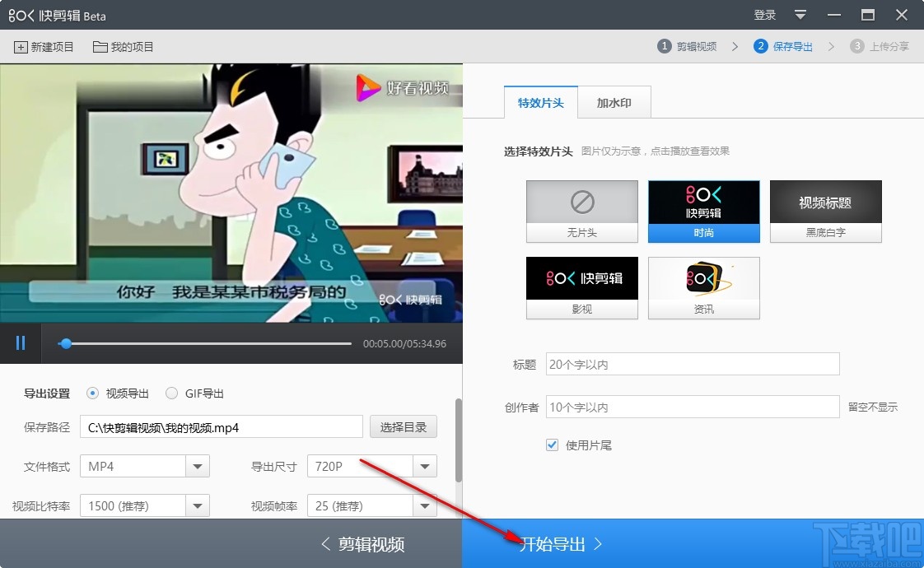Maximize the 快剪辑 window
This screenshot has height=568, width=924.
pyautogui.click(x=868, y=16)
